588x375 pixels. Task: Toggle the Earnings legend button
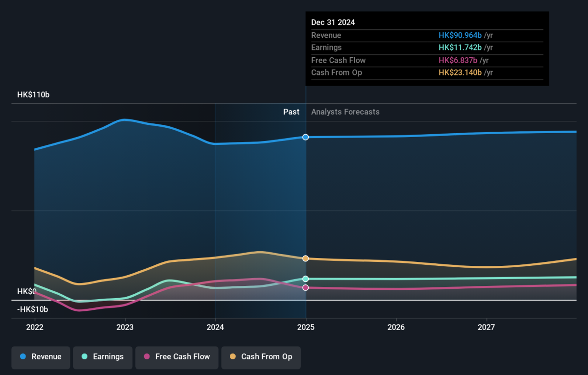(x=102, y=357)
